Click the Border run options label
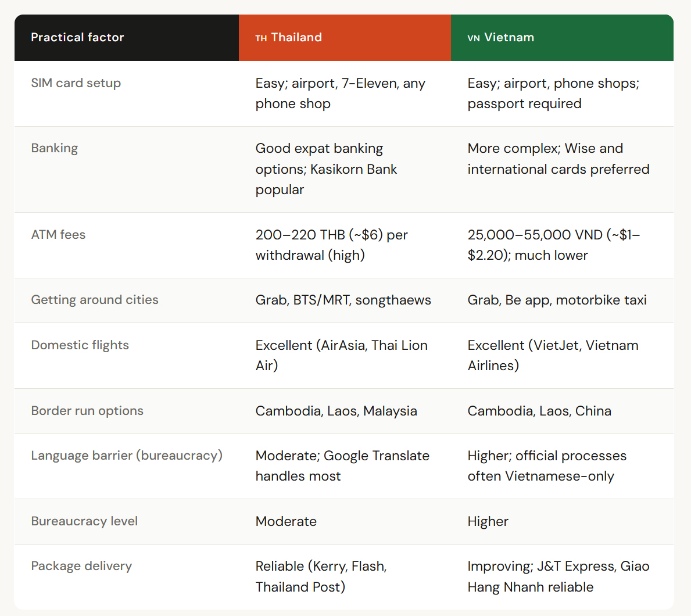691x616 pixels. pos(87,411)
